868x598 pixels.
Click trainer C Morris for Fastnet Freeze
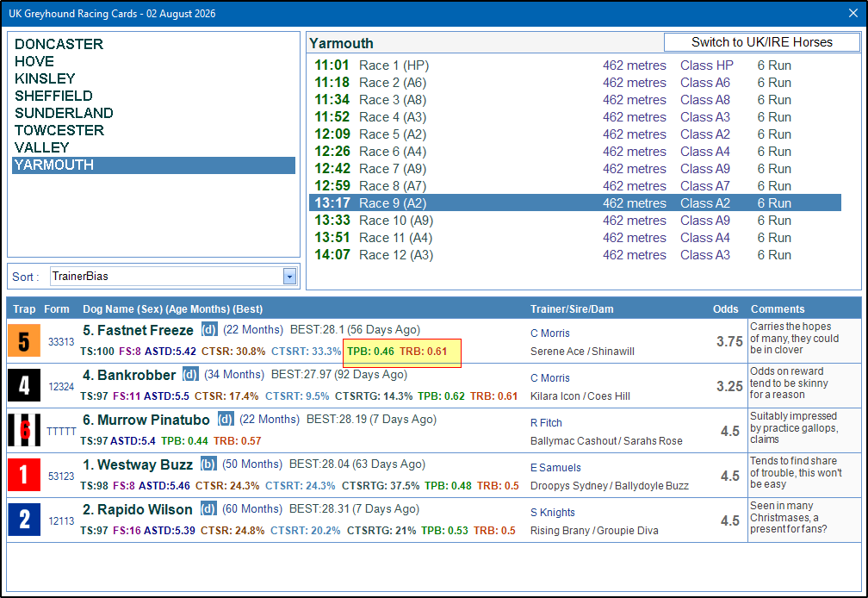[549, 333]
